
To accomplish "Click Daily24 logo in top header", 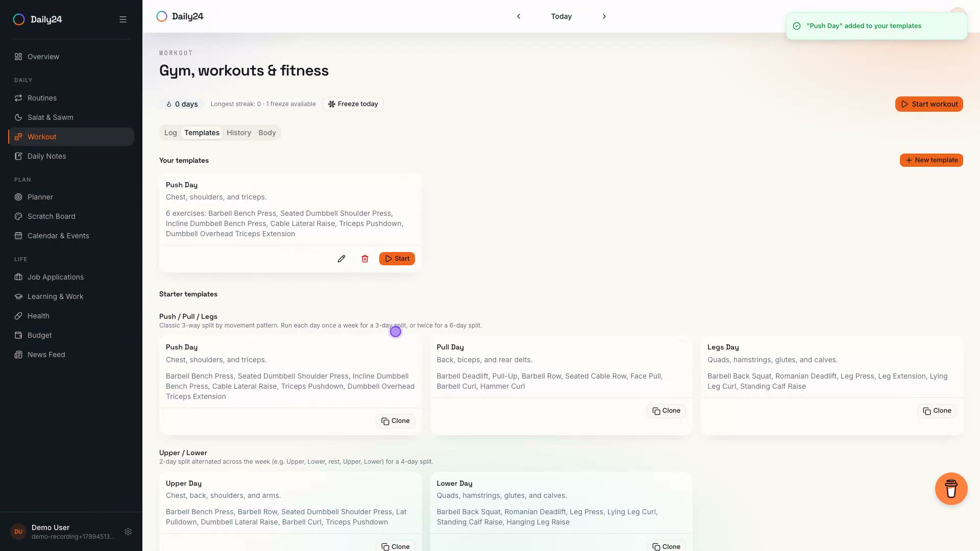I will click(x=180, y=16).
